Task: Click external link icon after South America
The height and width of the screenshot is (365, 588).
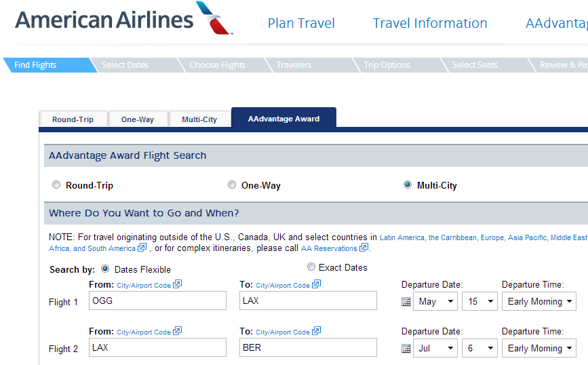Action: (142, 248)
